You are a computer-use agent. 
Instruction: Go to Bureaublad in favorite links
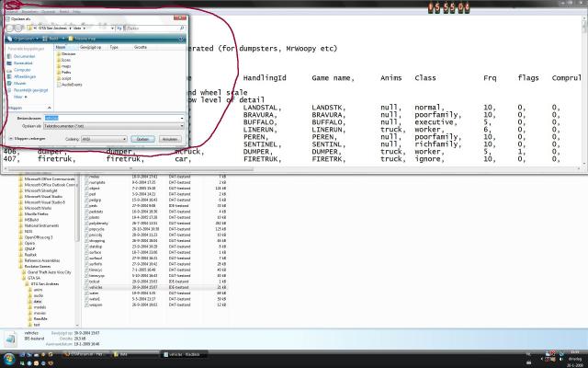coord(23,63)
